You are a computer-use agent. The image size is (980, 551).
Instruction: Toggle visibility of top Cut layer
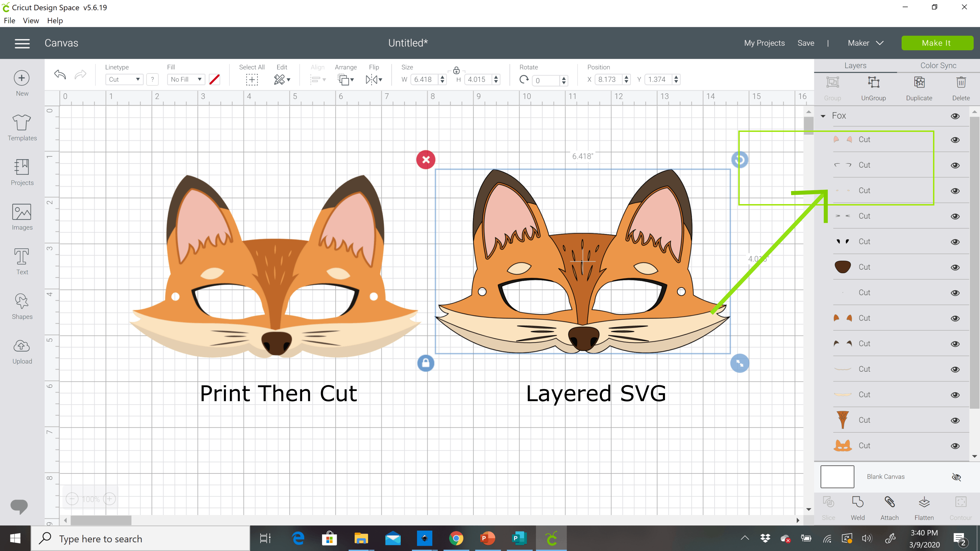tap(956, 139)
